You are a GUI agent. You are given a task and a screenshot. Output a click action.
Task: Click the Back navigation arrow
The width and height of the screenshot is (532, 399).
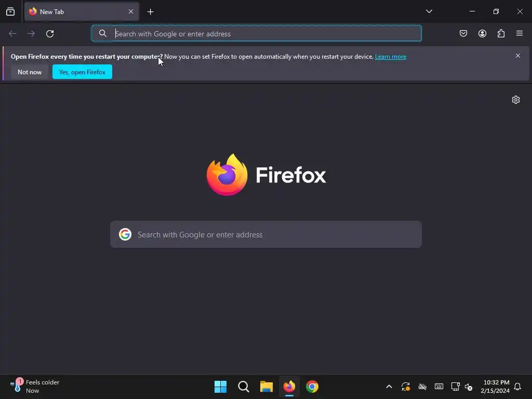tap(12, 34)
